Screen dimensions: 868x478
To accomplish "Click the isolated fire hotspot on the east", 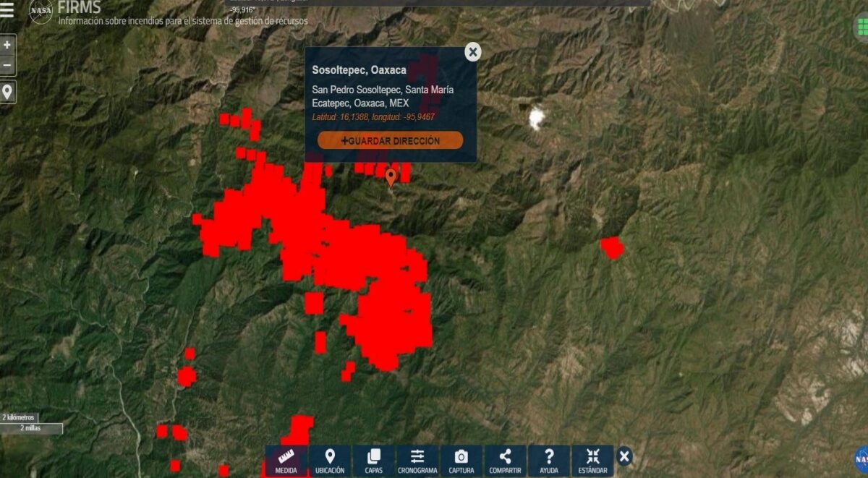I will coord(612,247).
